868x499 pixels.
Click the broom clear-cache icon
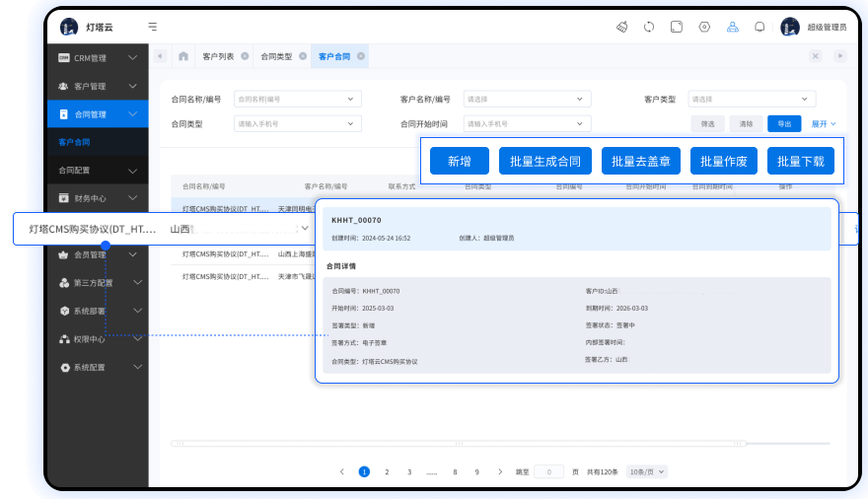coord(621,27)
